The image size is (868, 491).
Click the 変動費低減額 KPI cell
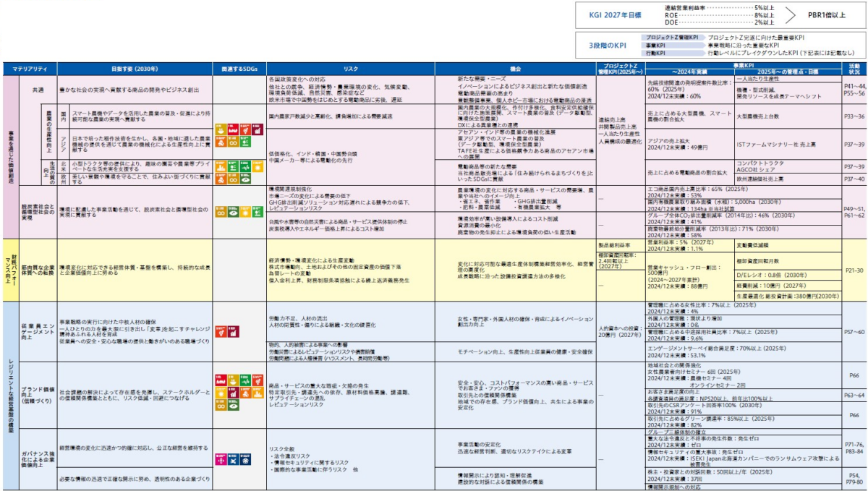tap(788, 245)
